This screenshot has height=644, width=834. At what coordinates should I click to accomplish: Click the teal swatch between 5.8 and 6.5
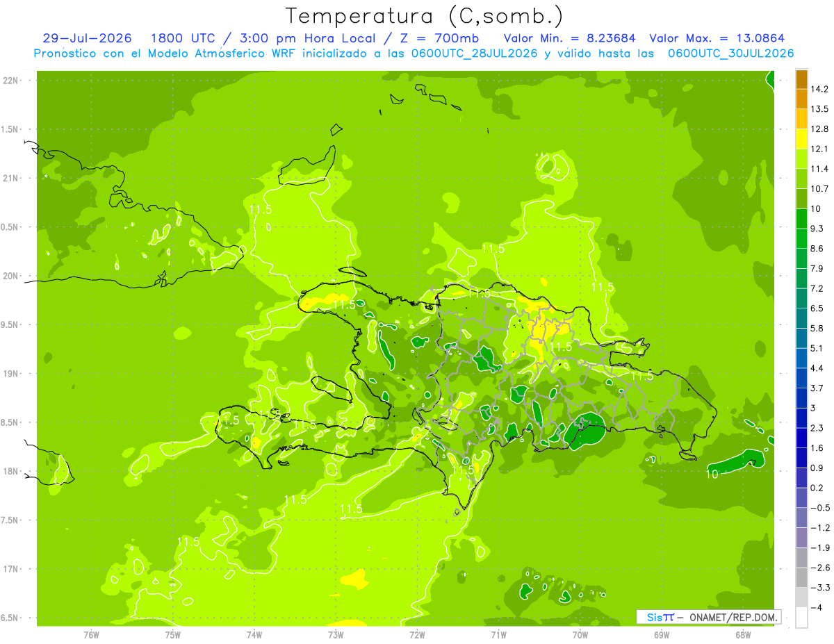pos(801,318)
